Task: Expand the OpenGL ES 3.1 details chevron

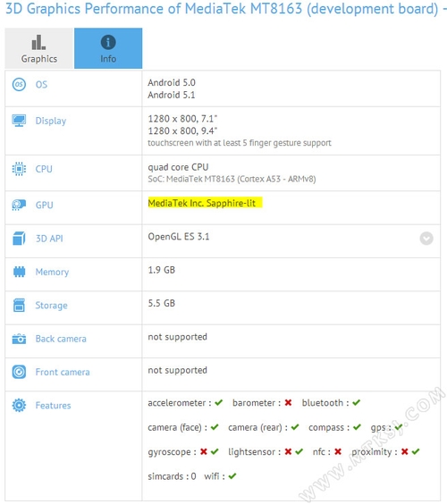Action: tap(426, 239)
